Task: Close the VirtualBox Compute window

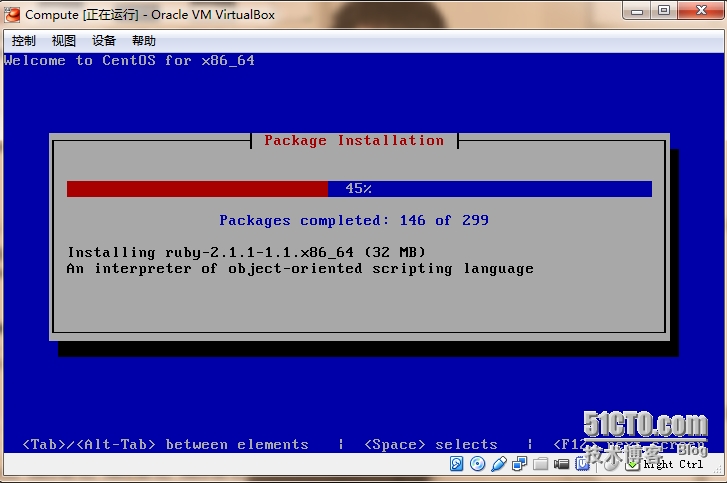Action: 701,11
